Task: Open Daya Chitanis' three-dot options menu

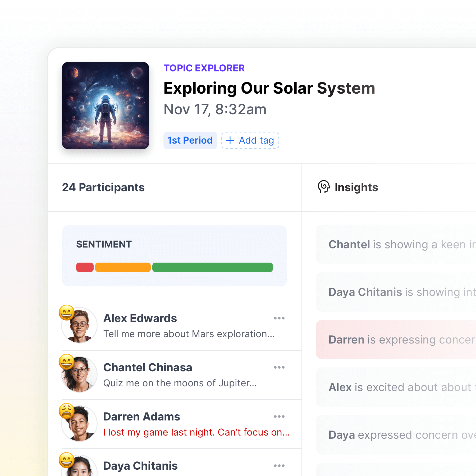Action: point(279,466)
